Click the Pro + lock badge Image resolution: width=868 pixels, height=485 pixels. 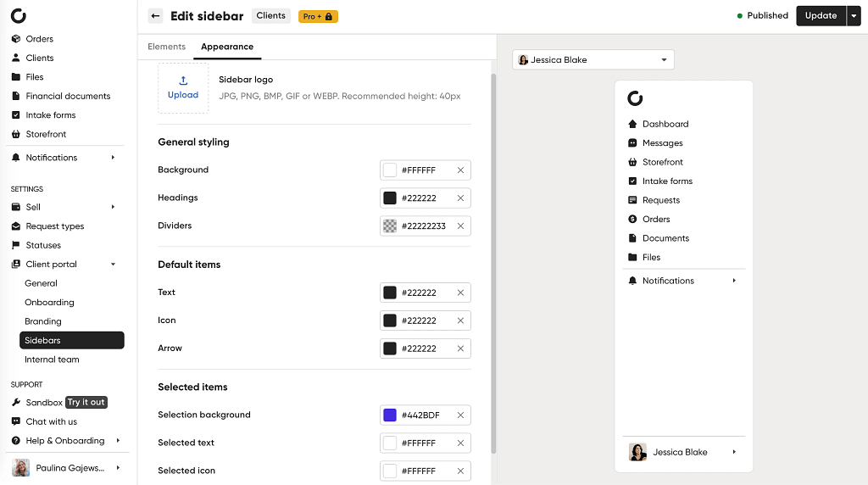[319, 17]
